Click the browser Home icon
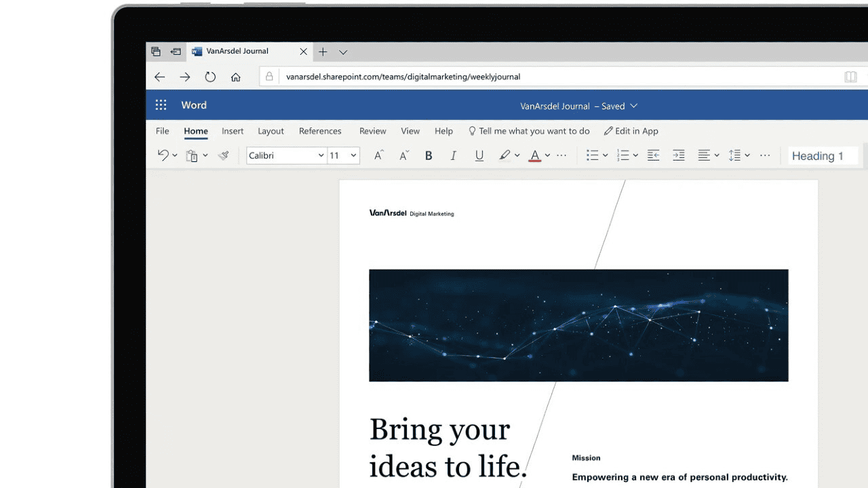 [x=236, y=77]
